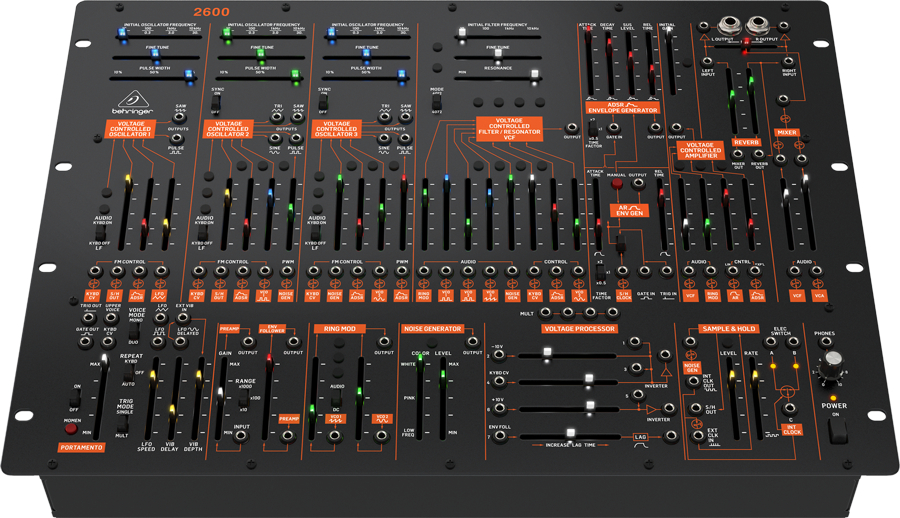Click the Env Follower OUTPUT jack

pos(293,342)
